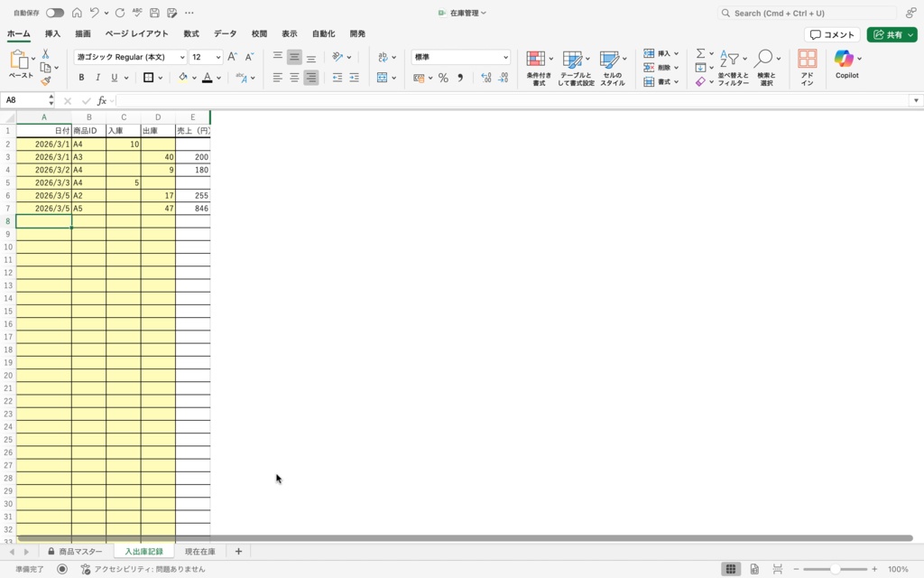
Task: Undo the last action
Action: pos(94,13)
